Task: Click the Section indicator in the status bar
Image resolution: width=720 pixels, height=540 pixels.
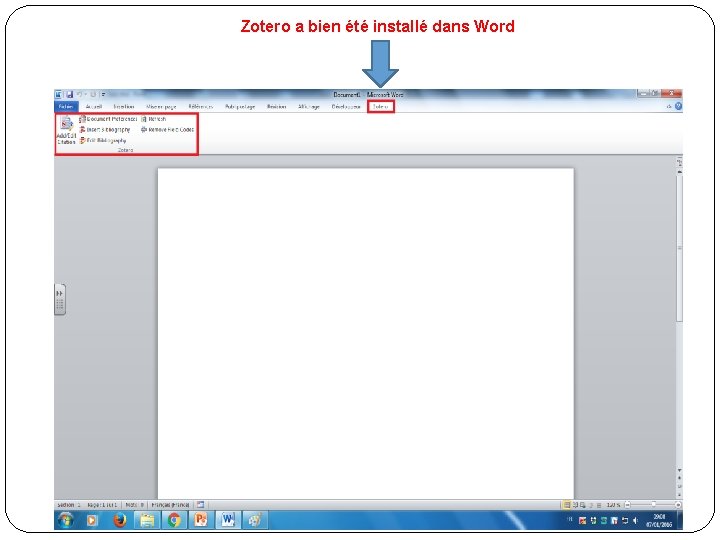Action: [x=68, y=505]
